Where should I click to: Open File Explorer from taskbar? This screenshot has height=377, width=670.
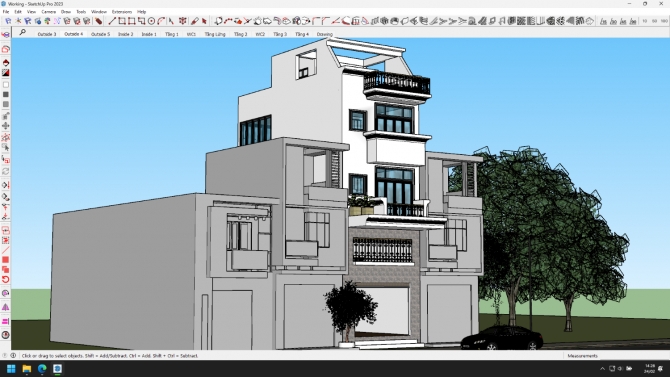coord(26,368)
